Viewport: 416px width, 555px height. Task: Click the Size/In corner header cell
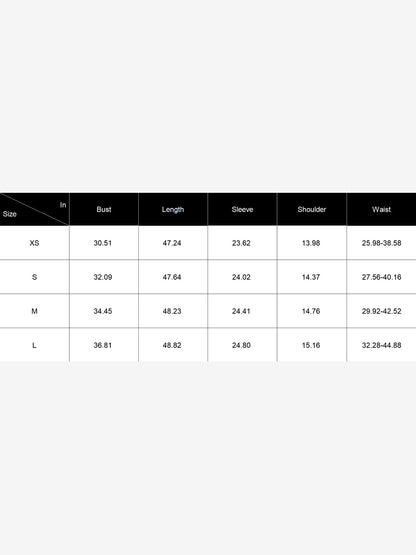(x=34, y=209)
